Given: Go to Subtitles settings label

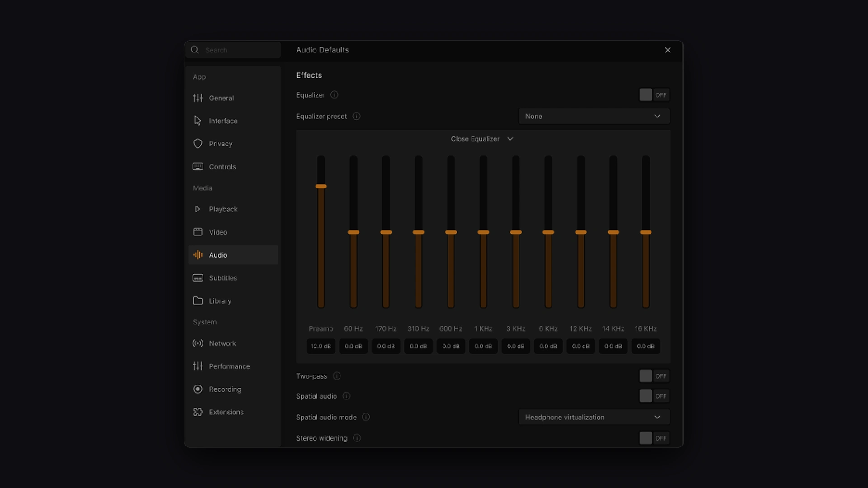Looking at the screenshot, I should (x=223, y=278).
